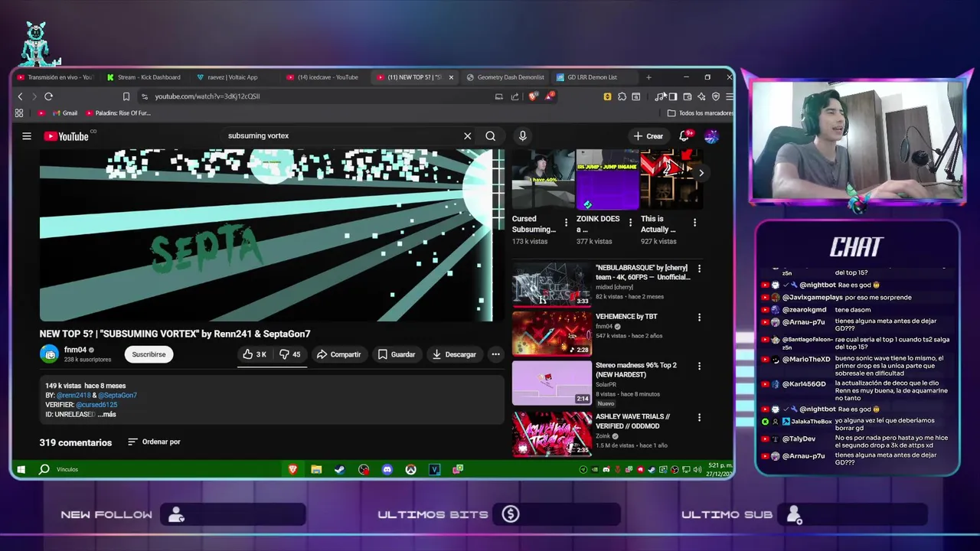Switch to (14) icedcave - YouTube tab
Viewport: 980px width, 551px height.
point(322,77)
